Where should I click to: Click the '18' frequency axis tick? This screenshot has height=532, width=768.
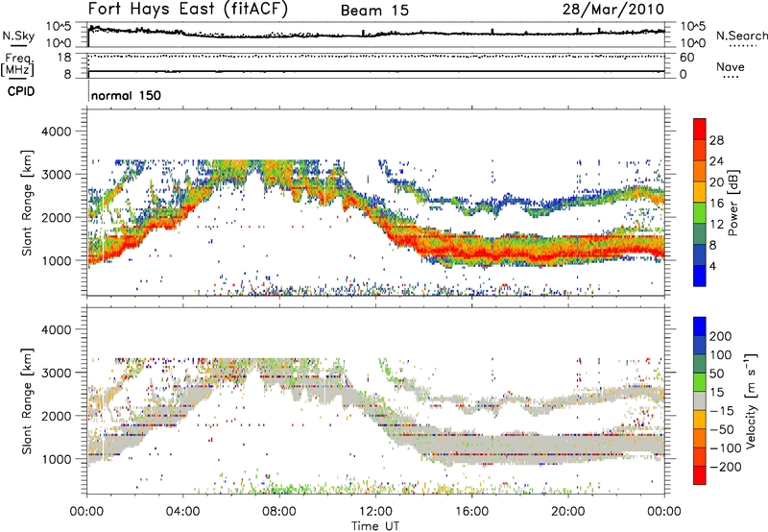point(63,57)
